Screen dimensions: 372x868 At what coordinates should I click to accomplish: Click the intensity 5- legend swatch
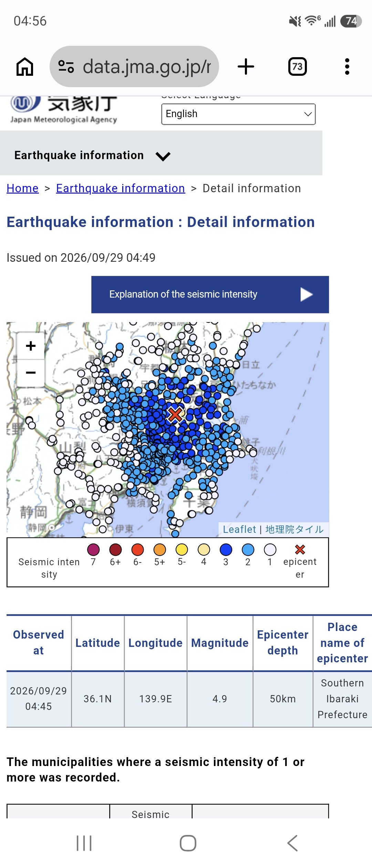(x=182, y=550)
